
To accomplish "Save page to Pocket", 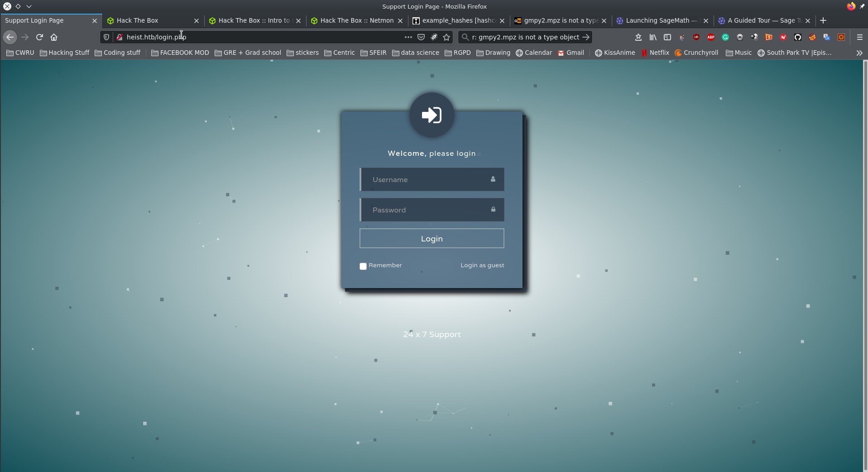I will (x=421, y=37).
